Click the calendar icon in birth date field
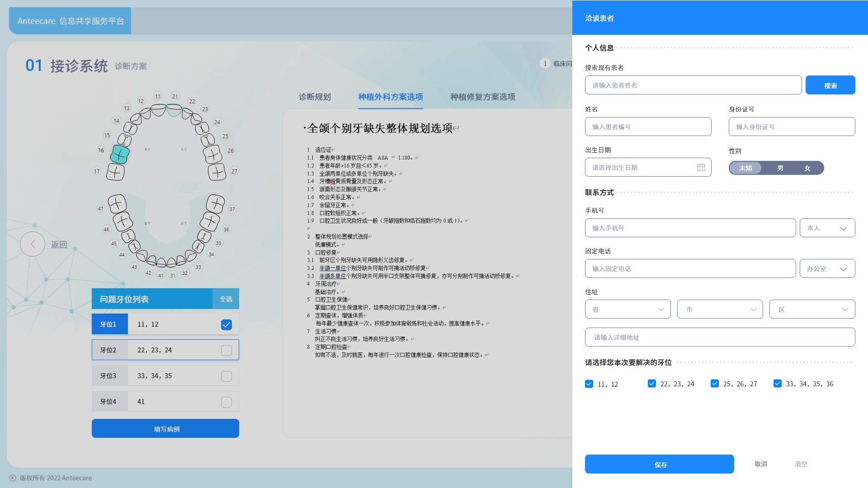Image resolution: width=868 pixels, height=488 pixels. [701, 167]
